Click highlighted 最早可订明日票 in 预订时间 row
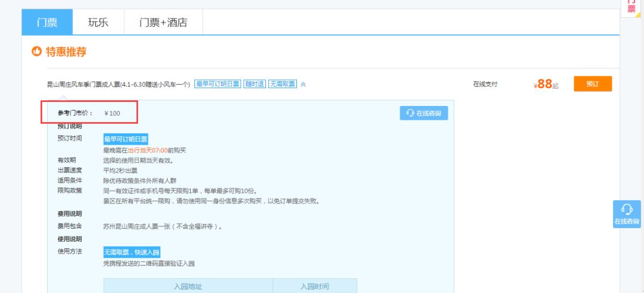 pos(126,139)
